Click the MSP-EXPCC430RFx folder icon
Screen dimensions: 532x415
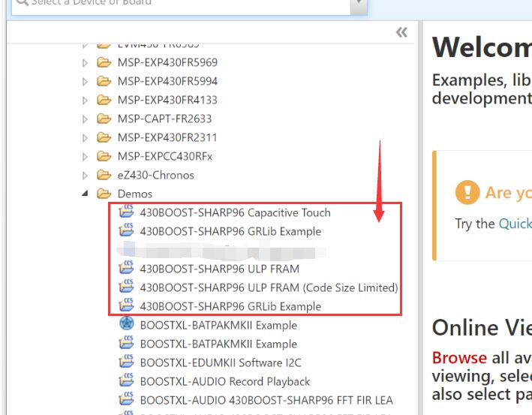pos(104,156)
